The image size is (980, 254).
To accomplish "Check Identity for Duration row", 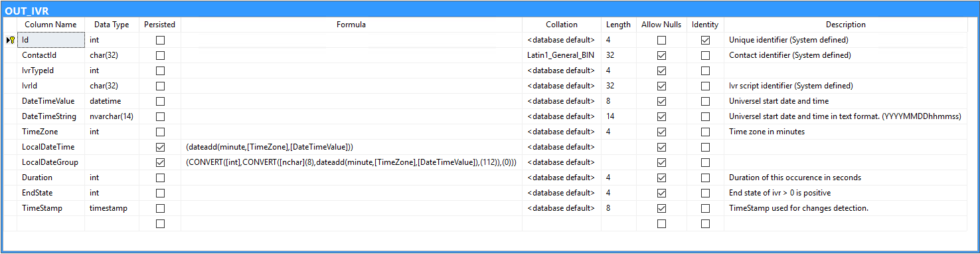I will coord(705,178).
